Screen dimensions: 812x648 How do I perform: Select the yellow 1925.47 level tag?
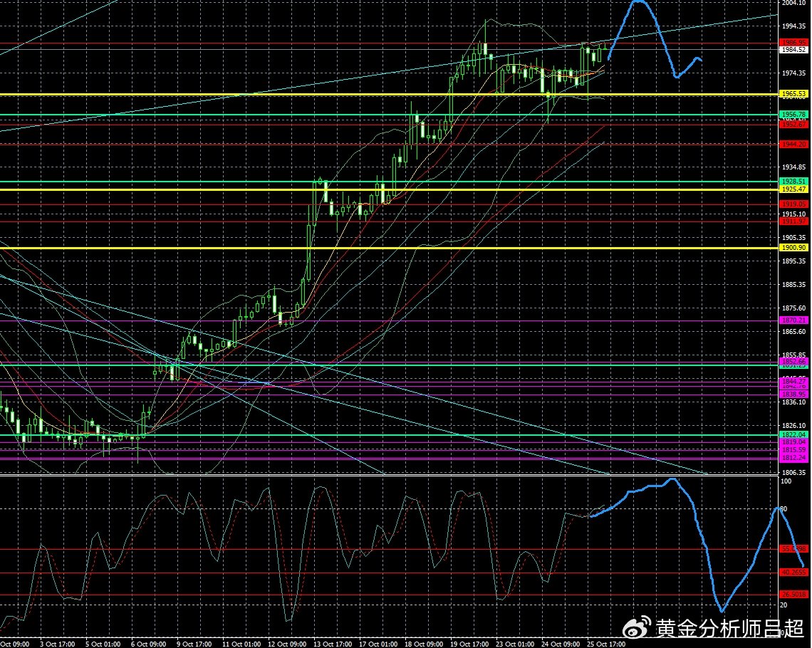tap(793, 189)
